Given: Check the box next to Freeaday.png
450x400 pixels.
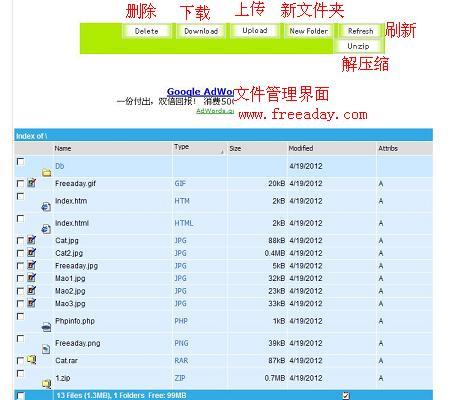Looking at the screenshot, I should pos(20,339).
